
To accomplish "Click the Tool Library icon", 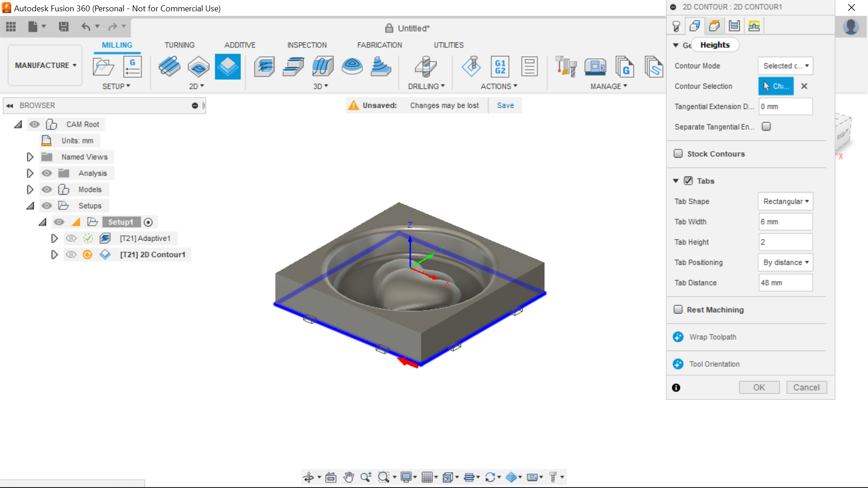I will tap(566, 67).
